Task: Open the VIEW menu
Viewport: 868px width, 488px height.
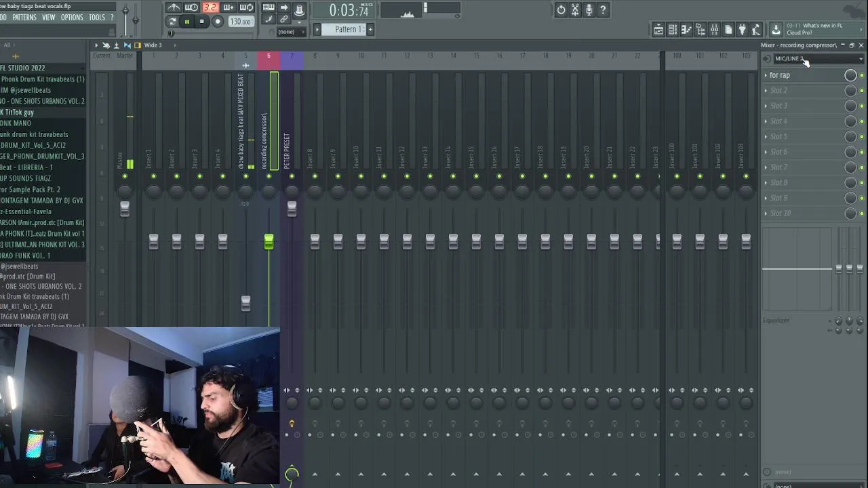Action: (49, 18)
